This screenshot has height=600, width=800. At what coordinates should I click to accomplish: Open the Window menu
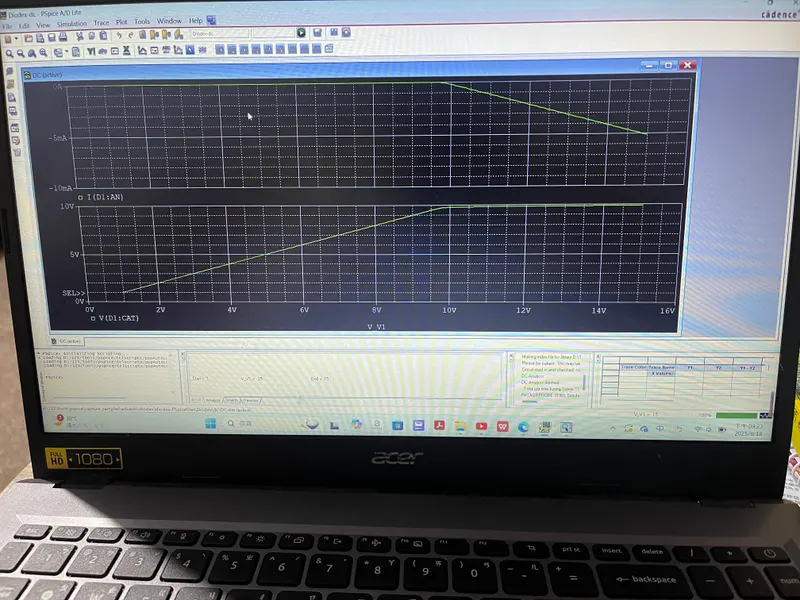[169, 21]
